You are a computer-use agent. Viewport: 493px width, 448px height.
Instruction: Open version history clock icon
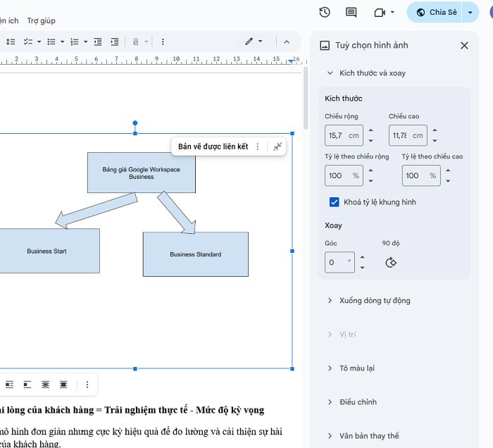[x=325, y=12]
